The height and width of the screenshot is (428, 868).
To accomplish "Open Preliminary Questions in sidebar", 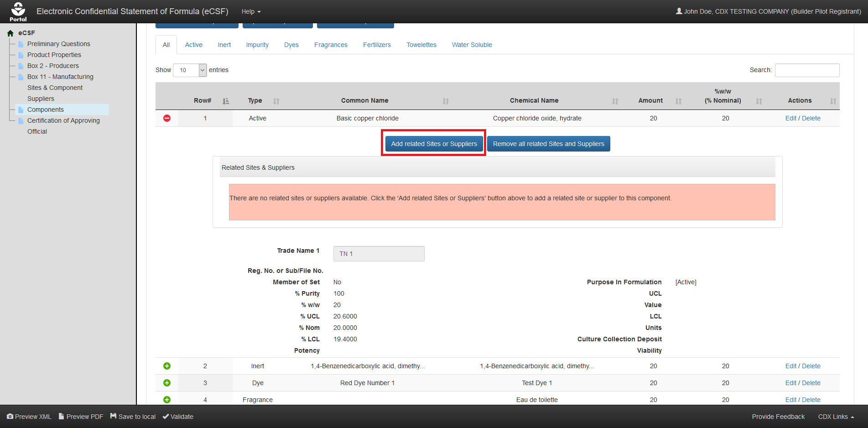I will click(x=59, y=44).
